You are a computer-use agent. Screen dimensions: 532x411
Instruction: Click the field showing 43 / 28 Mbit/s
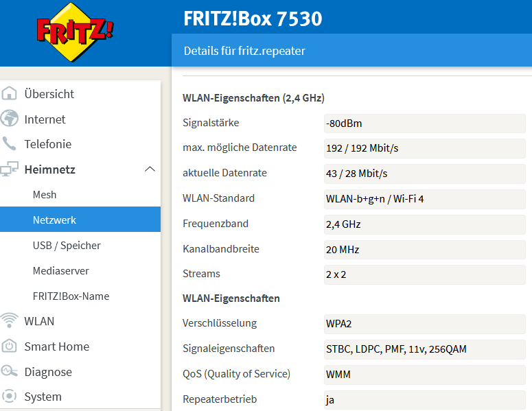point(425,174)
